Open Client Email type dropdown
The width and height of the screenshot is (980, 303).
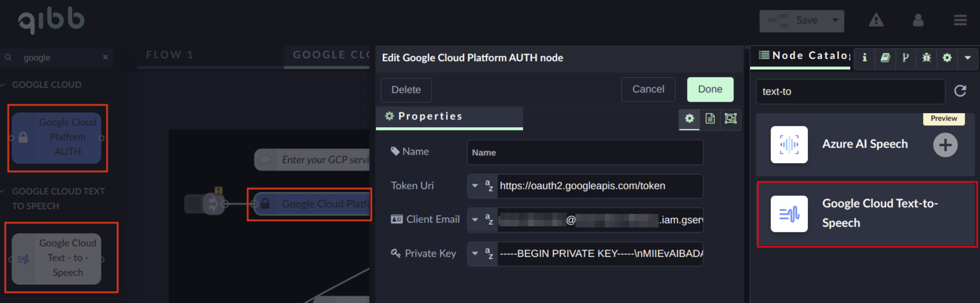pos(475,220)
